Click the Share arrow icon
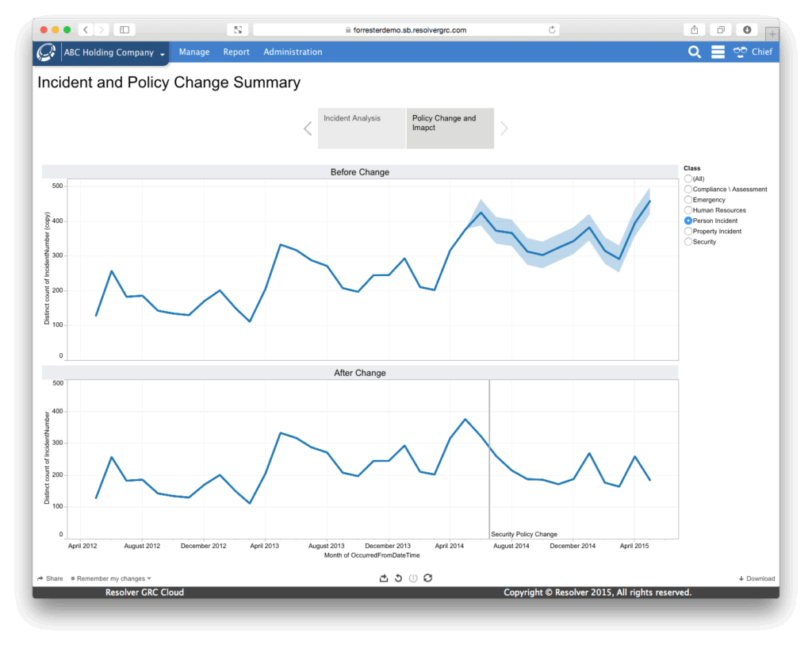 pyautogui.click(x=39, y=578)
